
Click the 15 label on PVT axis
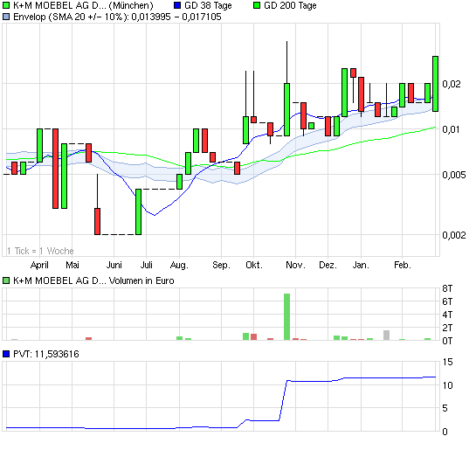(x=447, y=362)
